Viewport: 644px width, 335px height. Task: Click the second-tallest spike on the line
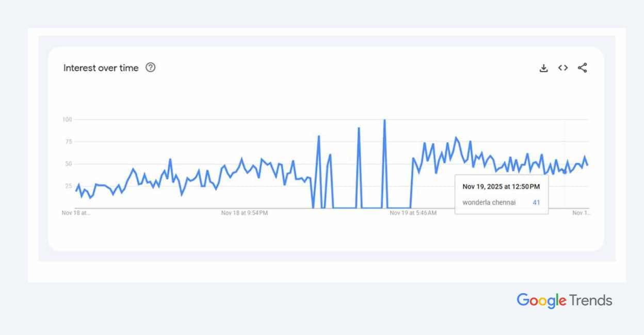click(359, 128)
